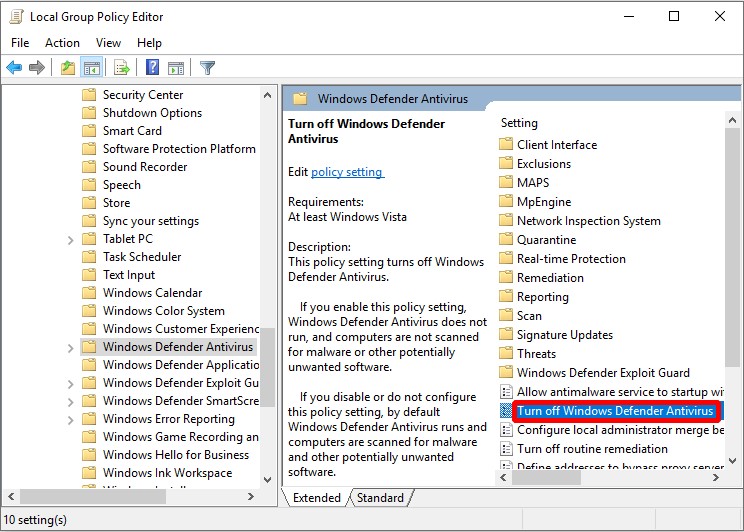This screenshot has height=532, width=744.
Task: Click the tree pane scroll down arrow
Action: click(x=268, y=479)
